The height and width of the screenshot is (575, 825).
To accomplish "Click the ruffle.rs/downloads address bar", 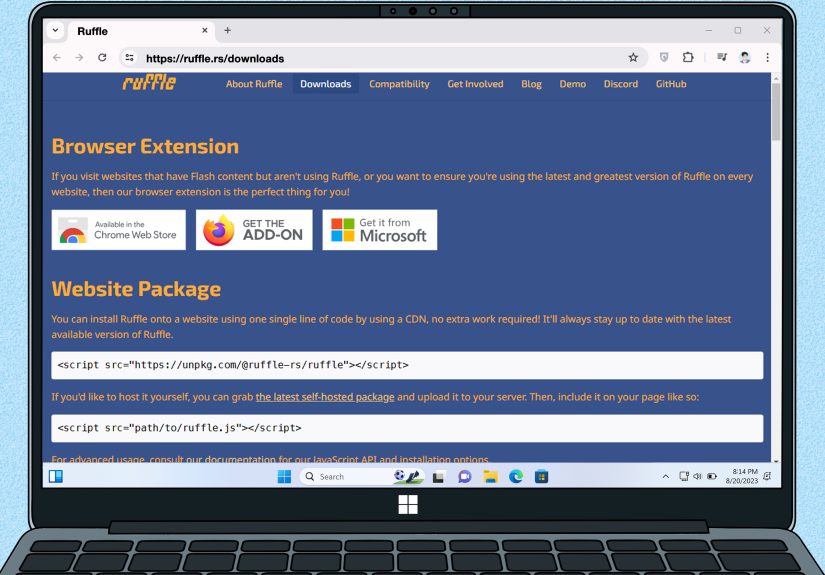I will coord(383,58).
